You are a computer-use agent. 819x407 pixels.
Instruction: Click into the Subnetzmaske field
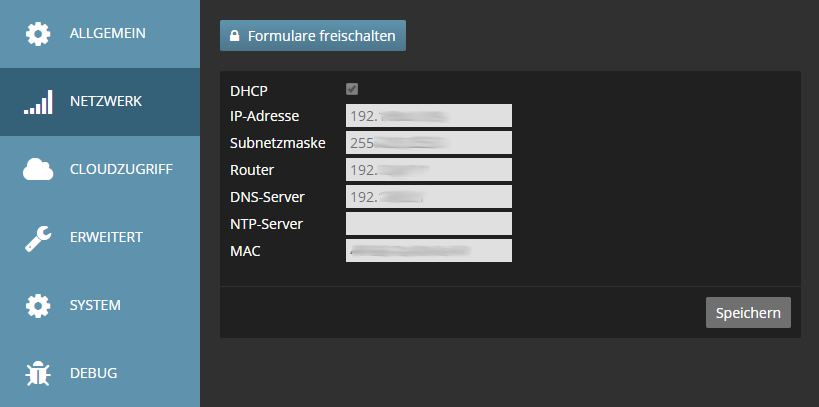(x=428, y=143)
